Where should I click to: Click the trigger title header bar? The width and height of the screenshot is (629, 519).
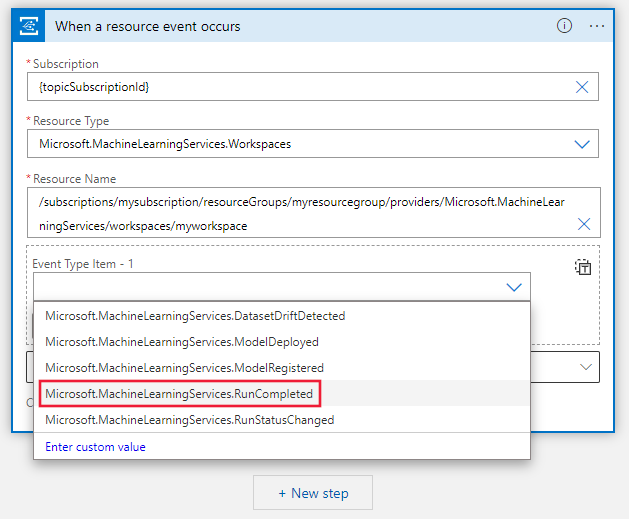(300, 26)
